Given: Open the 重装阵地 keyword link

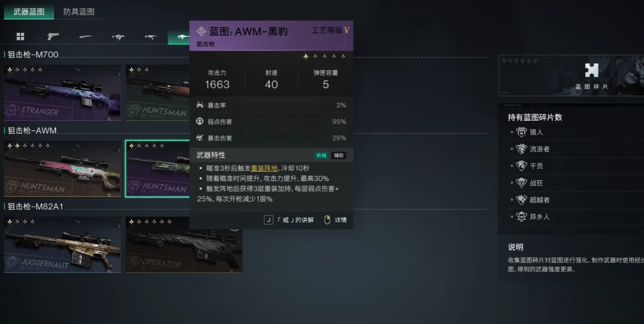Looking at the screenshot, I should 264,168.
